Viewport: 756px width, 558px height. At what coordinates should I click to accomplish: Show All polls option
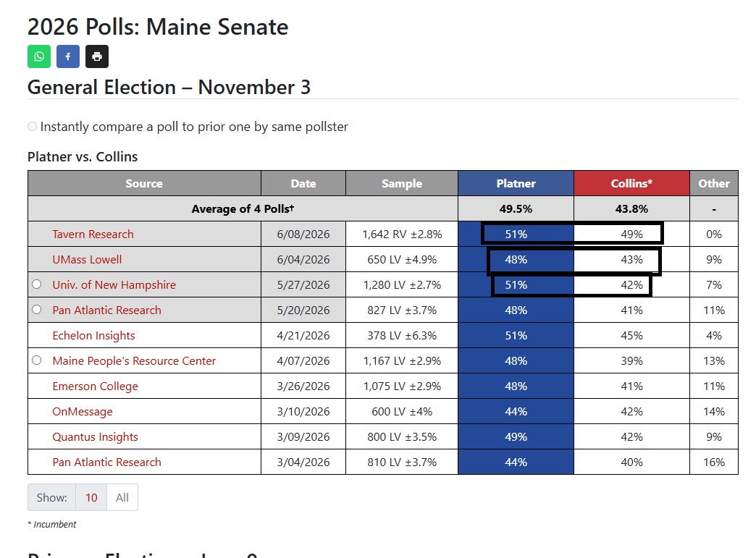tap(122, 497)
